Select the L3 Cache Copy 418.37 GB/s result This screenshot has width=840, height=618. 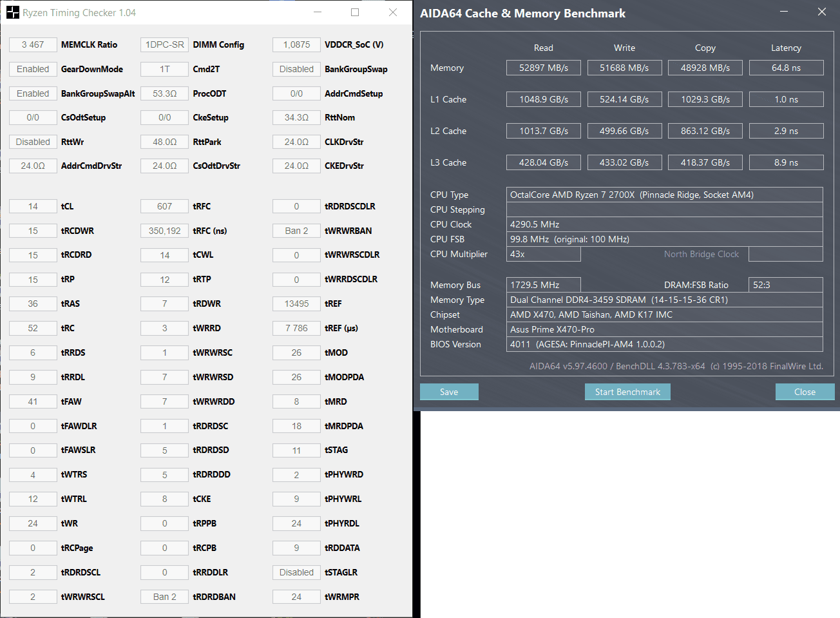[x=705, y=162]
